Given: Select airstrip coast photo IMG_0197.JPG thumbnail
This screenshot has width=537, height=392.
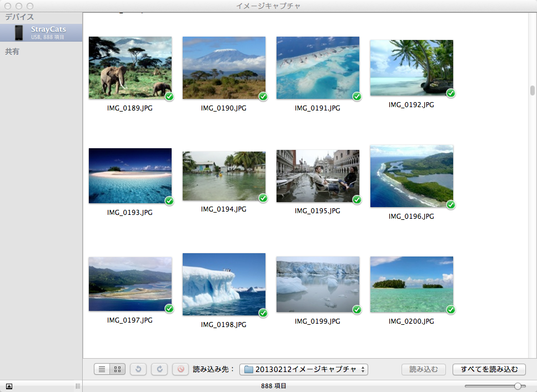Looking at the screenshot, I should (x=130, y=284).
